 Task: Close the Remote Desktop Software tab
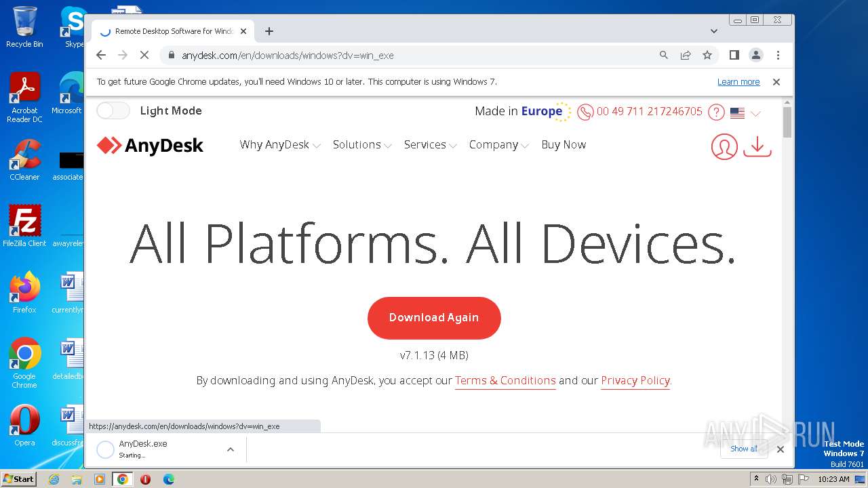point(243,31)
